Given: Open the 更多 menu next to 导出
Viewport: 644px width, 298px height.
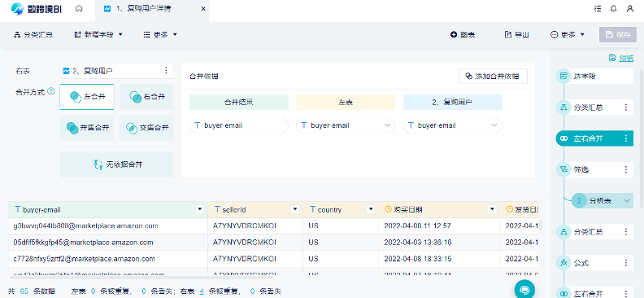Looking at the screenshot, I should point(568,34).
